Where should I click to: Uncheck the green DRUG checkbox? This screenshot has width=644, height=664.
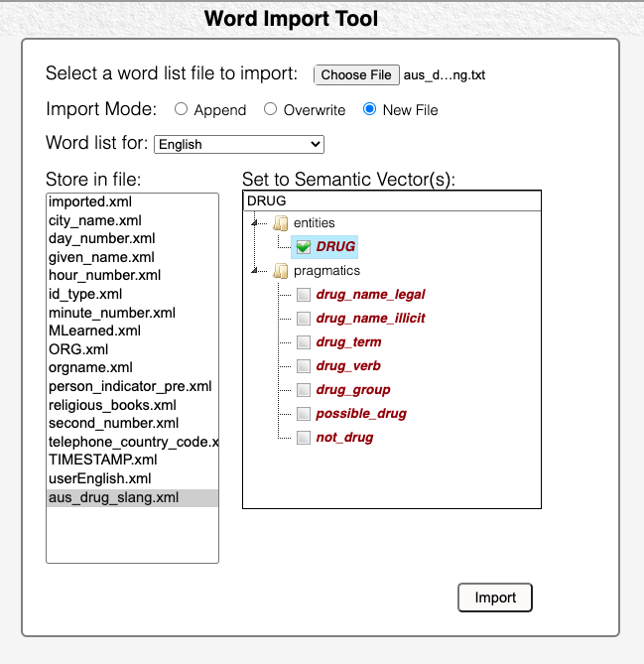304,247
